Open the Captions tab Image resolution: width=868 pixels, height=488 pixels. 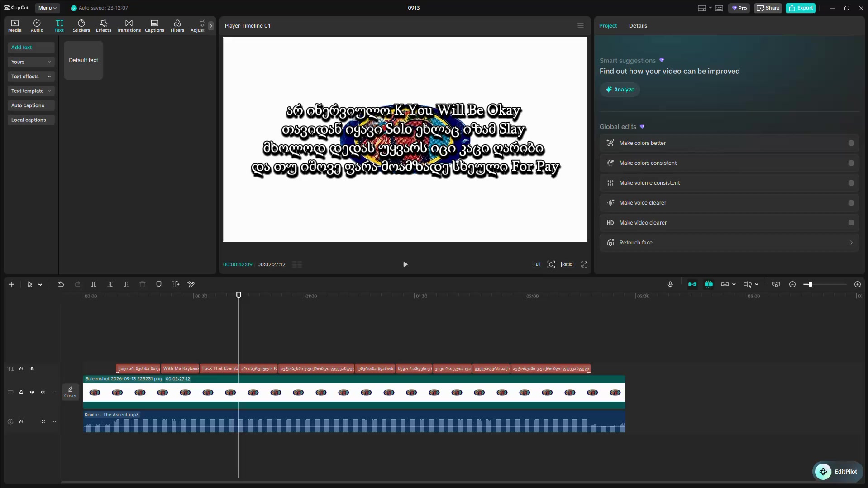pos(154,26)
